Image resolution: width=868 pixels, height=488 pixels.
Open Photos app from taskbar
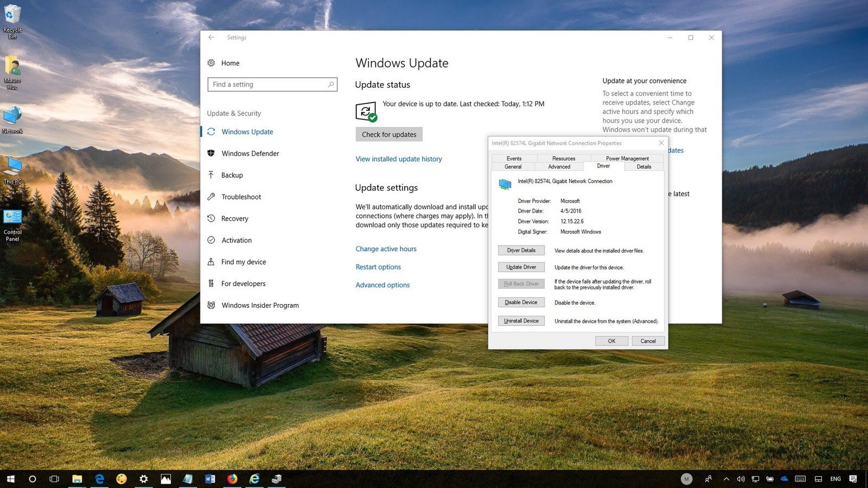(165, 479)
